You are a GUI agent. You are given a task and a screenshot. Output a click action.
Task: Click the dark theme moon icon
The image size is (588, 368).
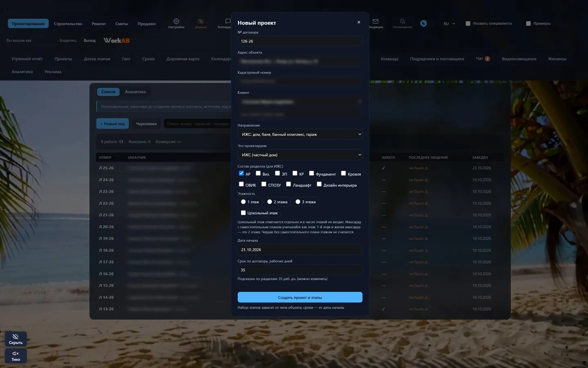tap(424, 23)
